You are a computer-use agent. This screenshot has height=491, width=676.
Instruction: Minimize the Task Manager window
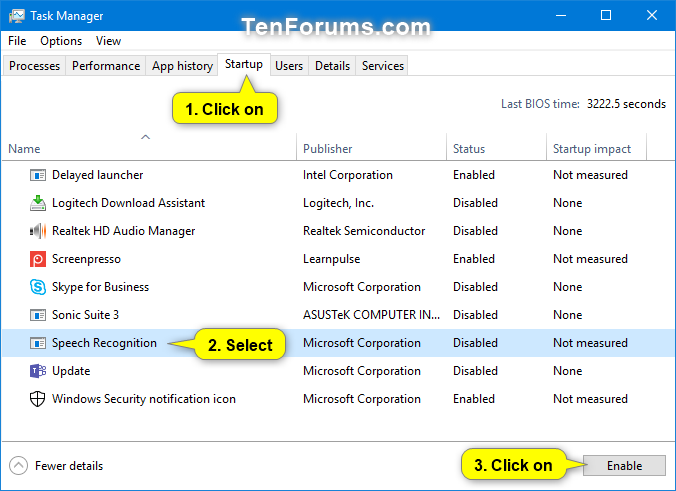[560, 16]
